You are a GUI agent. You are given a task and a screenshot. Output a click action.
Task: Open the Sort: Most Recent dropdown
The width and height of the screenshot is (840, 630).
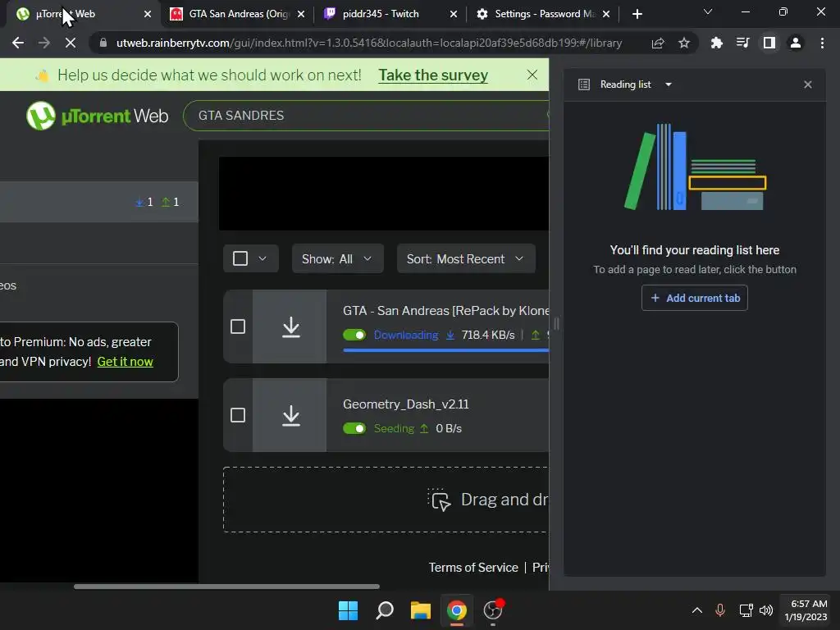[x=466, y=258]
